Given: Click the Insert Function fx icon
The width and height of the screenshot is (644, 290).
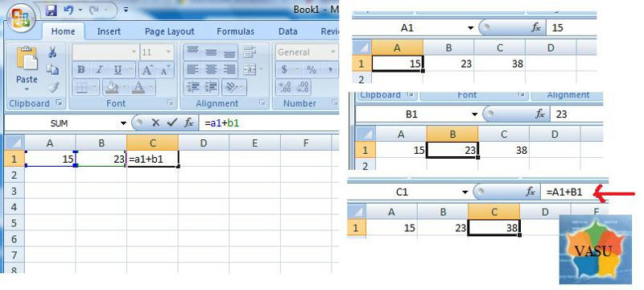Looking at the screenshot, I should [x=188, y=122].
